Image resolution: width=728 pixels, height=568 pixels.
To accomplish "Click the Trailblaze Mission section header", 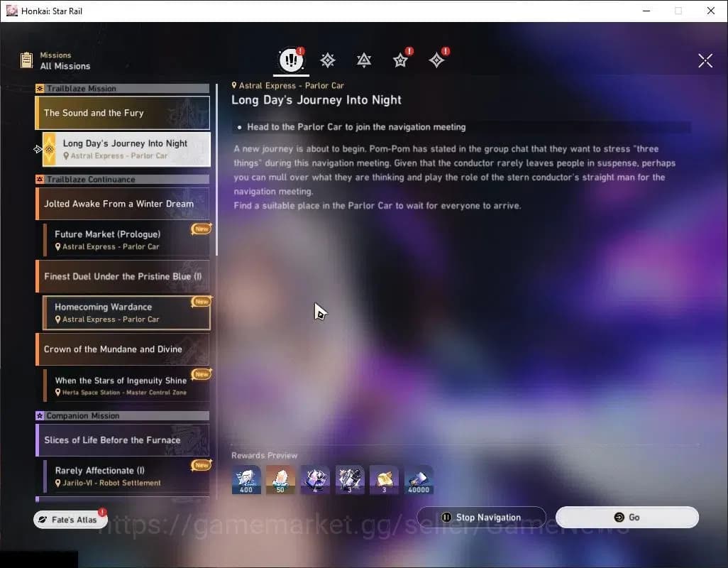I will (x=123, y=88).
